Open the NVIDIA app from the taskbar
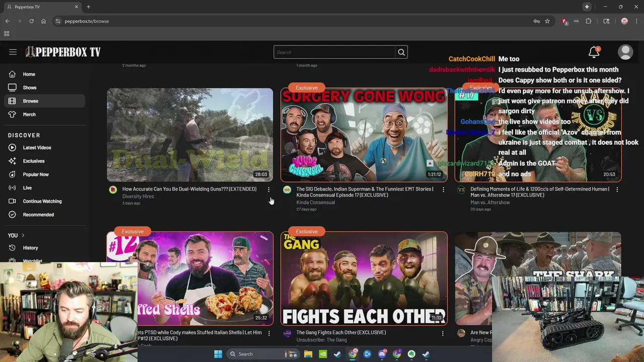The image size is (644, 362). (x=323, y=354)
